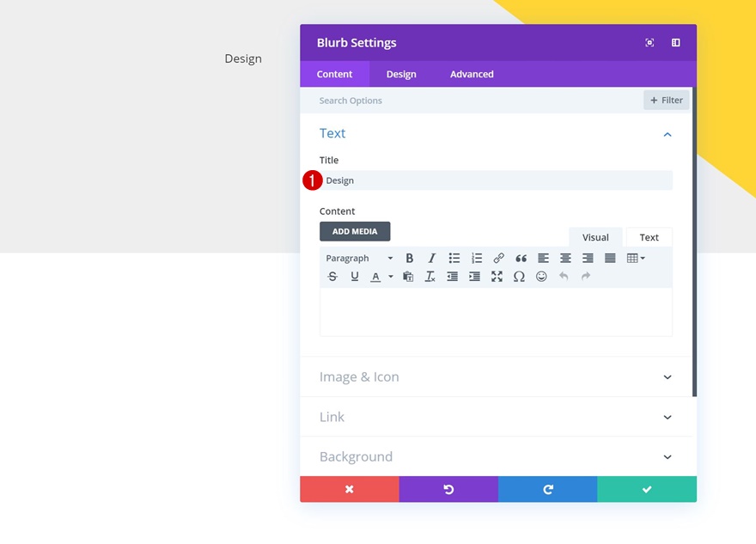This screenshot has height=544, width=756.
Task: Expand the Link section
Action: click(496, 417)
